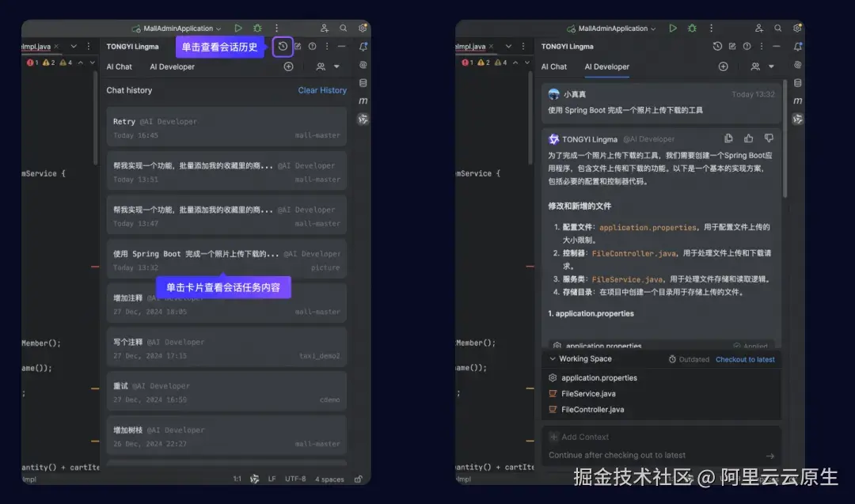Open Lingma help via the question mark icon
855x504 pixels.
tap(312, 46)
